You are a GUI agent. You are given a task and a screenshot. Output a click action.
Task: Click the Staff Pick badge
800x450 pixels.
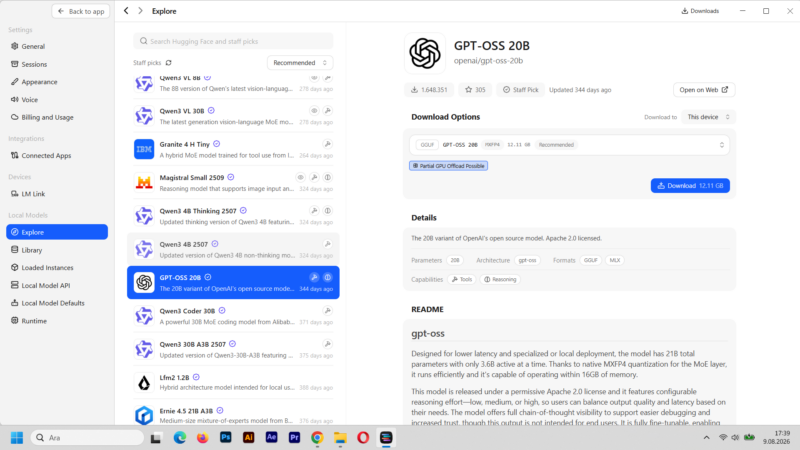coord(520,90)
